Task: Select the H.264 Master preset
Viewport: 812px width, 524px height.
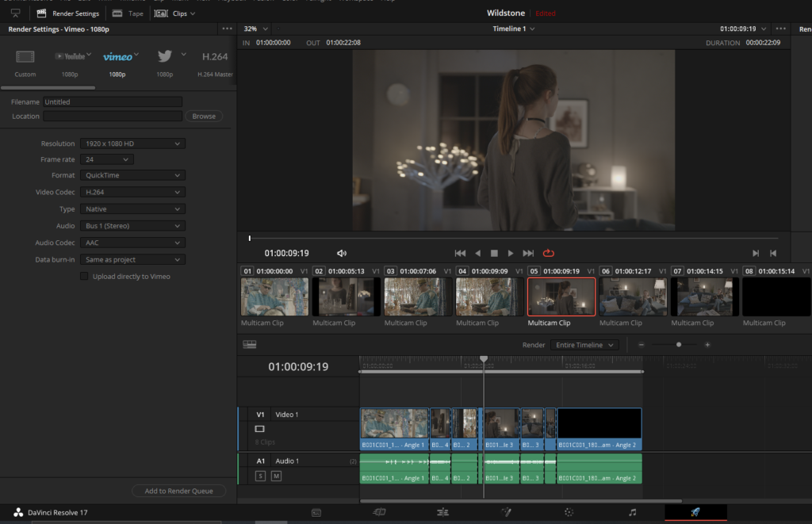Action: coord(215,63)
